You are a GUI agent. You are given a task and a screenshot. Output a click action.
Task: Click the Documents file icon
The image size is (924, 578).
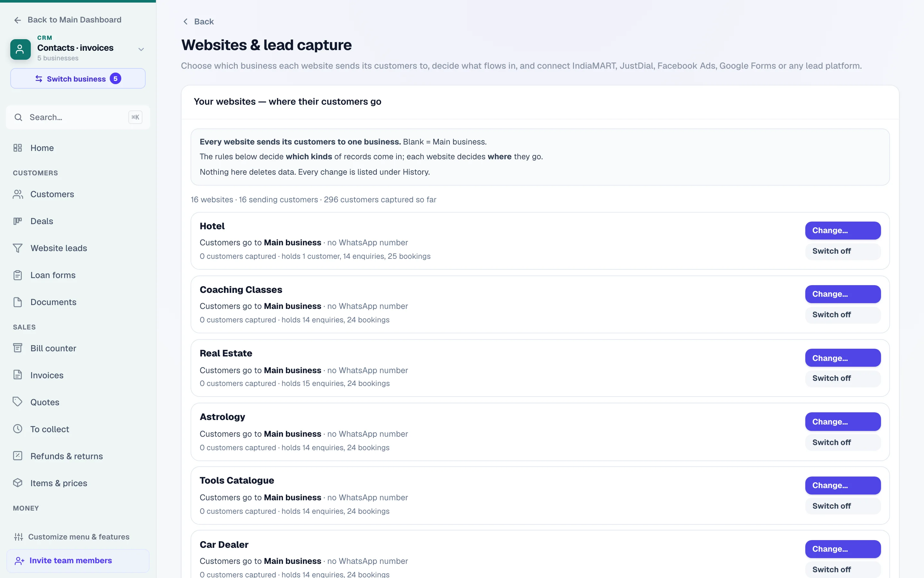[x=18, y=302]
